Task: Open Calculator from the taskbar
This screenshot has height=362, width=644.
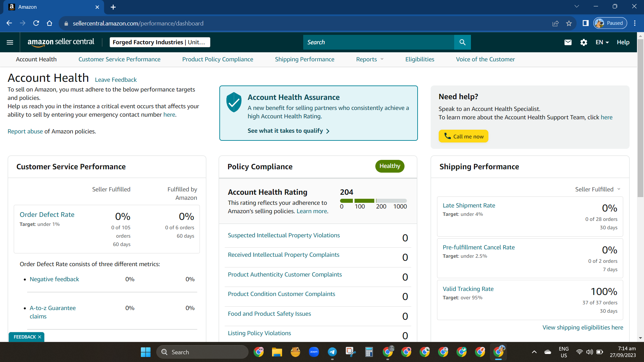Action: coord(369,352)
